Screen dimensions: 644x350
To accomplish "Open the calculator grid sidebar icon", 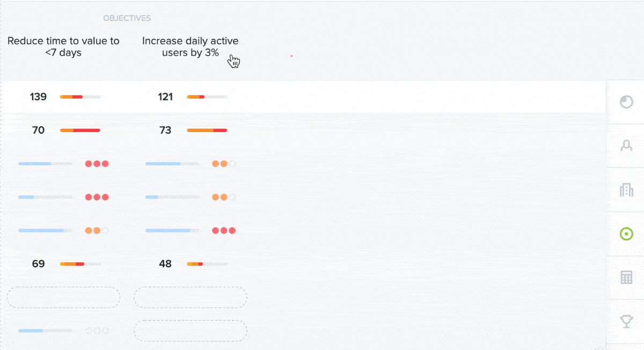I will point(626,278).
